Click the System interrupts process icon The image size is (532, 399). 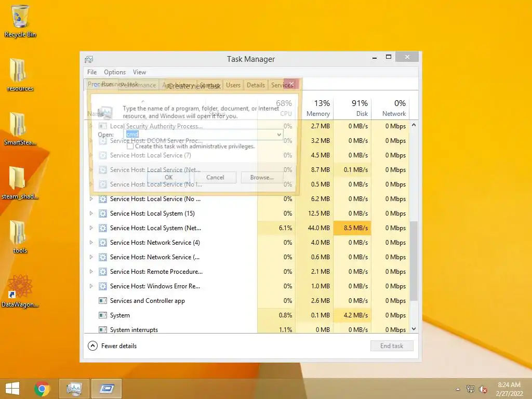coord(102,329)
